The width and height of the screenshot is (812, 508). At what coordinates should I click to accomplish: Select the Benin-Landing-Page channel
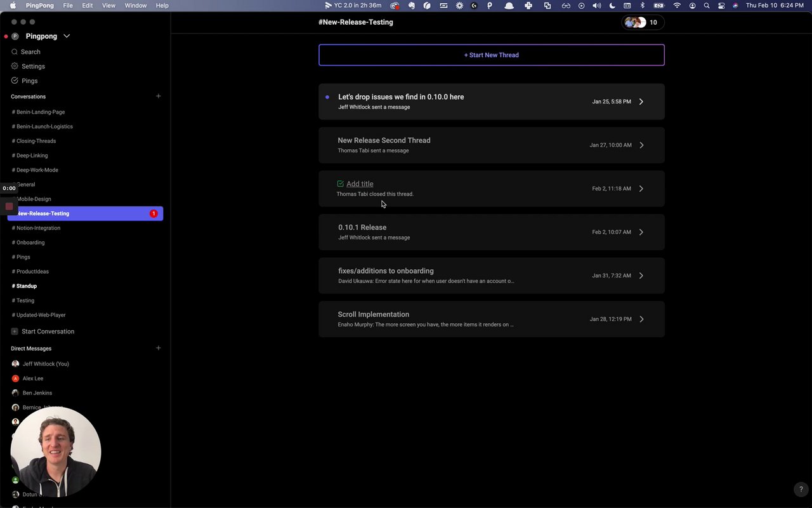[x=38, y=112]
